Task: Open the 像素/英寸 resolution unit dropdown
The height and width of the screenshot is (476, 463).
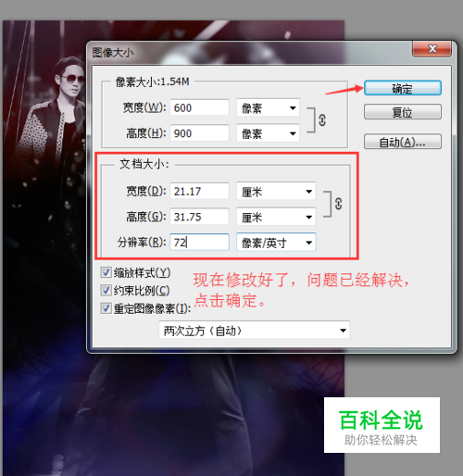Action: pyautogui.click(x=276, y=243)
